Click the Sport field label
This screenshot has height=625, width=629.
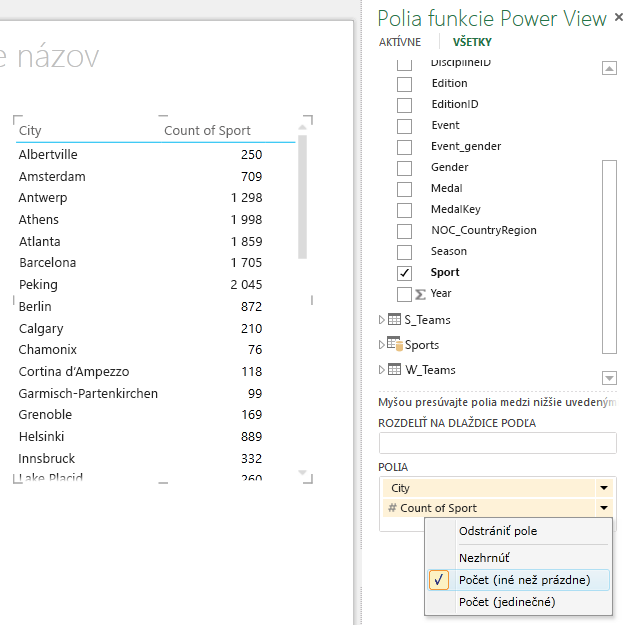point(445,272)
